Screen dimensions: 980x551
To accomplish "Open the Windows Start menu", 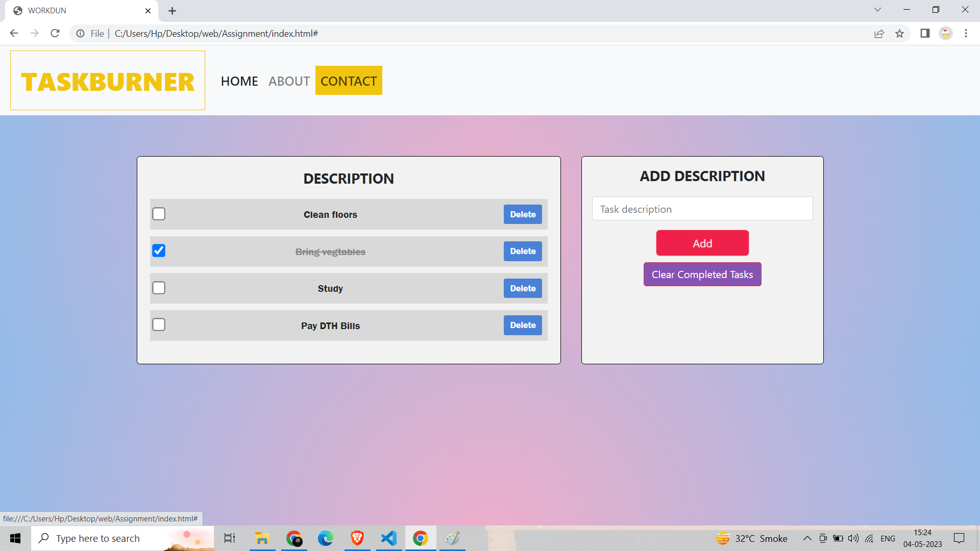I will (x=15, y=538).
